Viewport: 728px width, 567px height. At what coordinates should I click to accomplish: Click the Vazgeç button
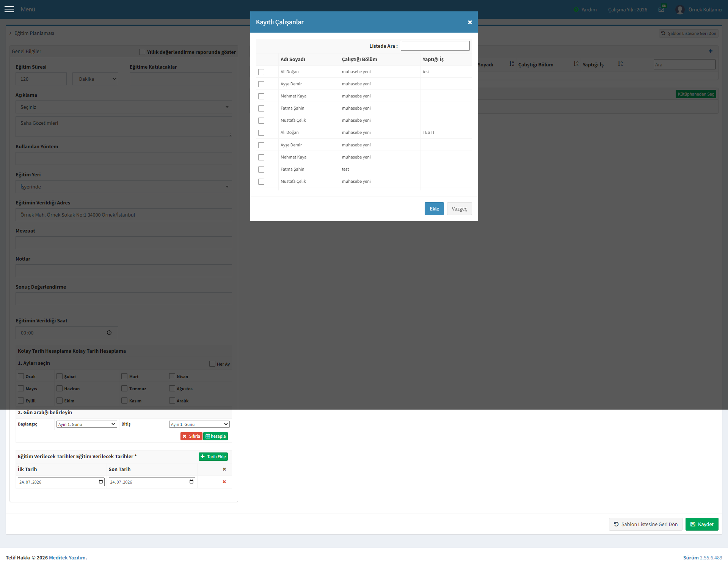[459, 209]
